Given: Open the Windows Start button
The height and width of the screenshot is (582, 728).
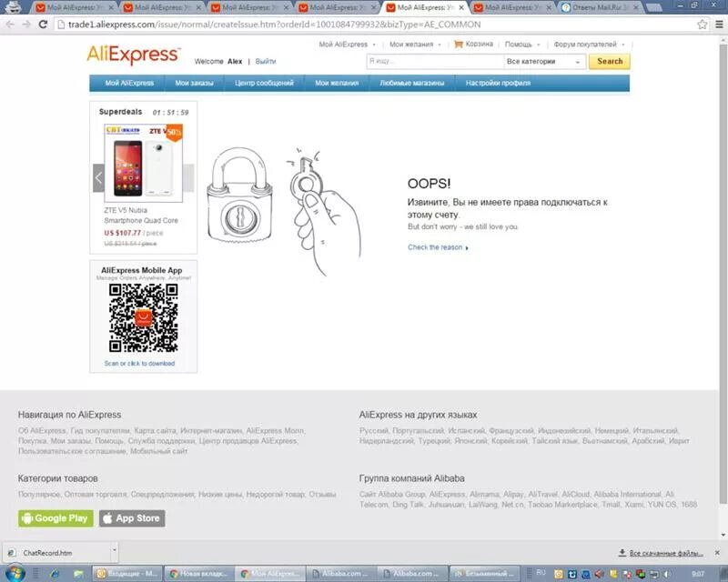Looking at the screenshot, I should pyautogui.click(x=15, y=573).
